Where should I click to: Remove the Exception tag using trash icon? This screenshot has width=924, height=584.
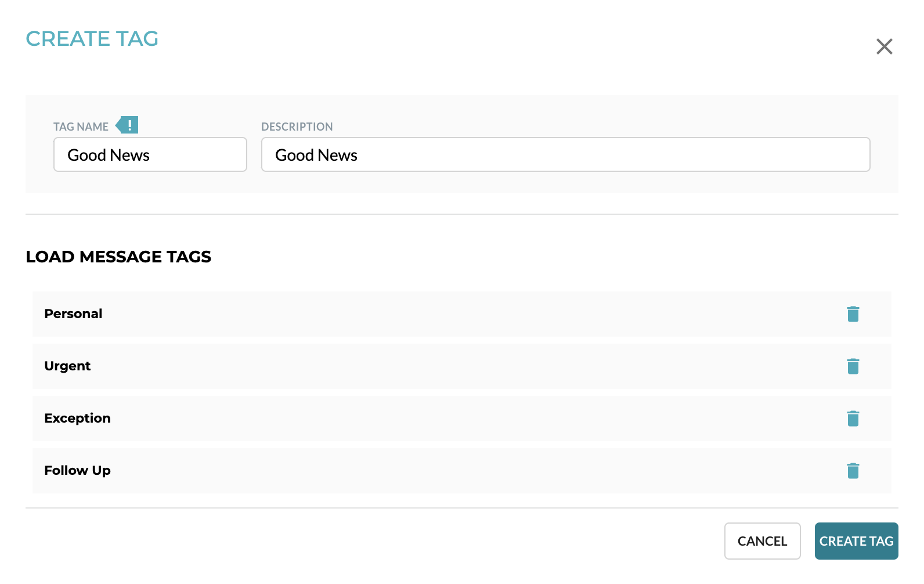[x=853, y=419]
